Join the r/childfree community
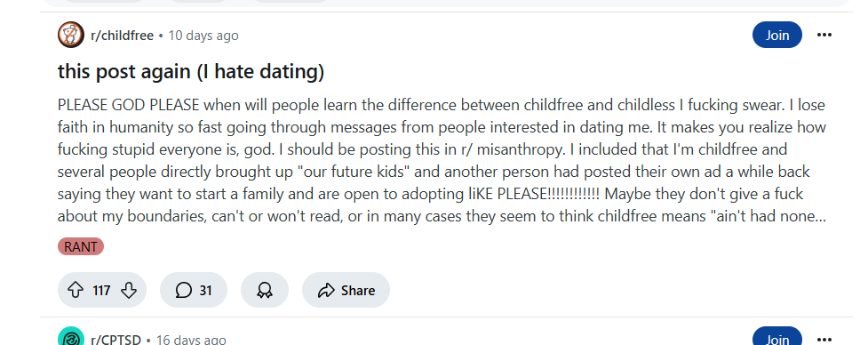Image resolution: width=868 pixels, height=345 pixels. (x=777, y=35)
